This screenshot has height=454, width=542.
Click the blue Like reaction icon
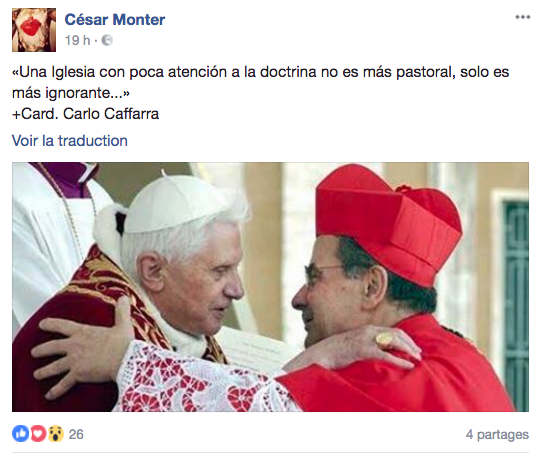point(21,434)
